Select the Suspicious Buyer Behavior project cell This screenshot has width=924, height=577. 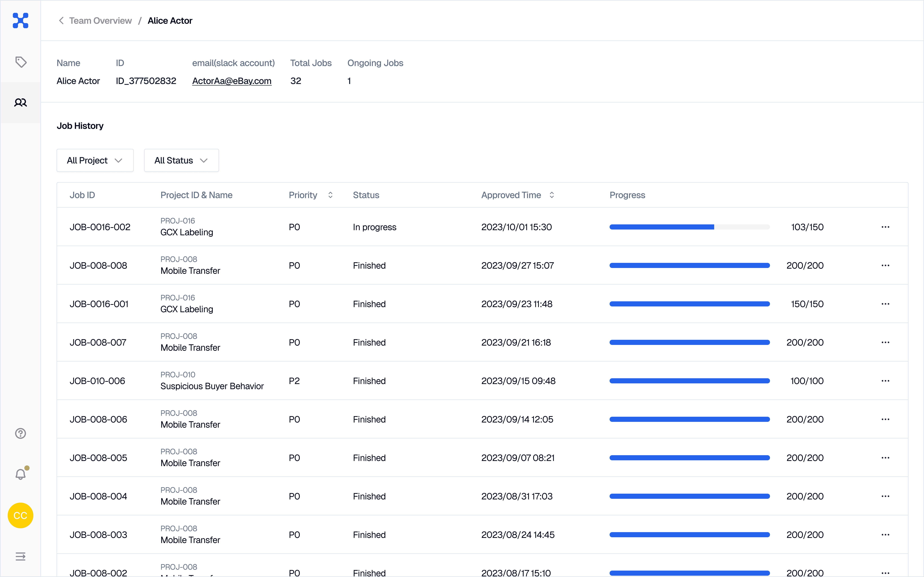212,380
